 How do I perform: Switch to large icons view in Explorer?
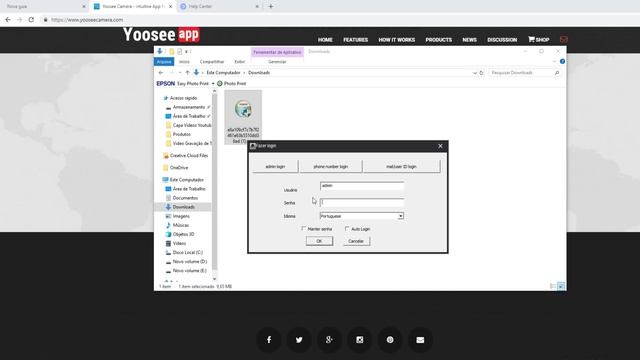561,286
